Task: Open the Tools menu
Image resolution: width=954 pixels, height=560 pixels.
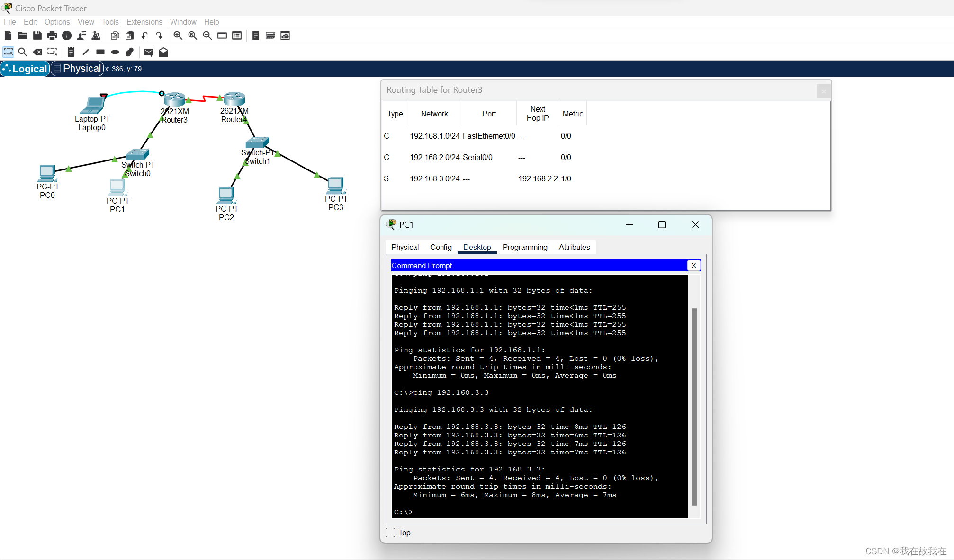Action: [x=110, y=22]
